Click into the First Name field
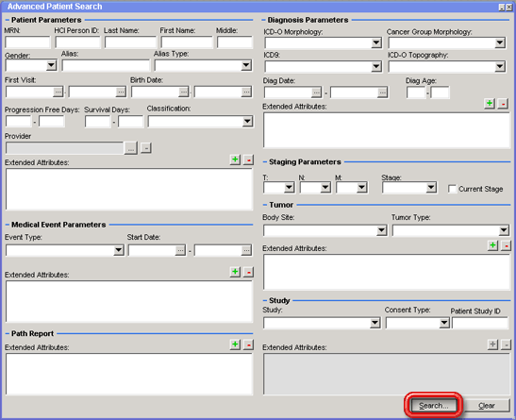Screen dimensions: 516x420 (187, 42)
